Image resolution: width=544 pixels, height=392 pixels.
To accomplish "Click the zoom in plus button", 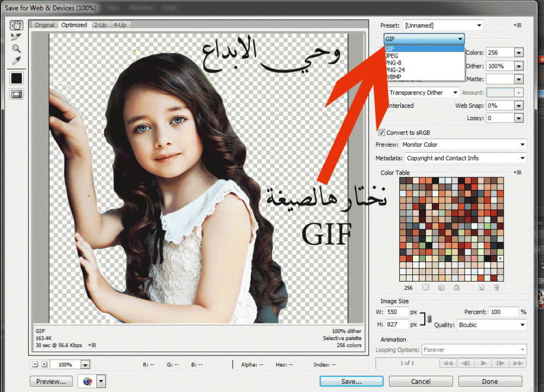I will click(45, 364).
